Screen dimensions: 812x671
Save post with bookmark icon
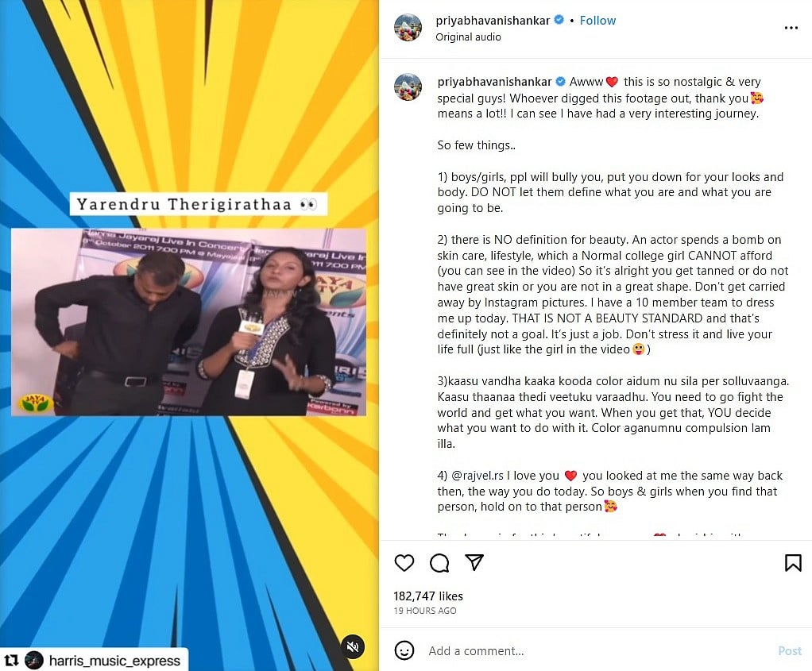point(793,563)
